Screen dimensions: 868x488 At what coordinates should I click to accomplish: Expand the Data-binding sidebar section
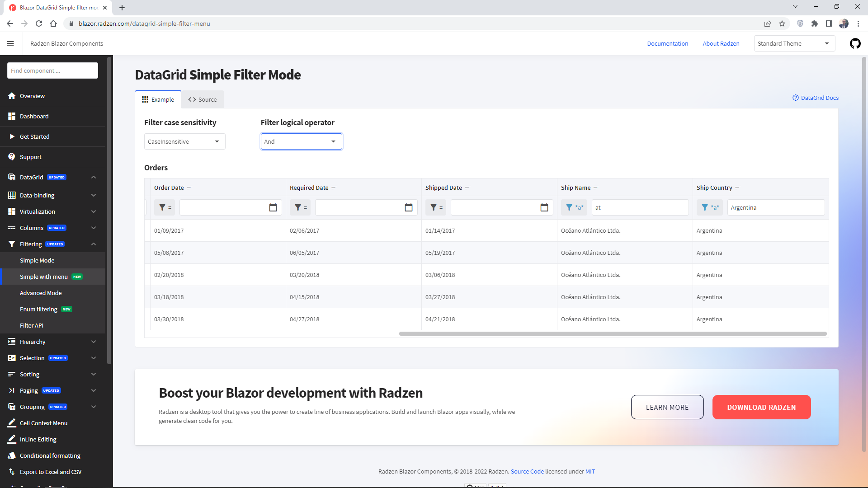[x=94, y=195]
